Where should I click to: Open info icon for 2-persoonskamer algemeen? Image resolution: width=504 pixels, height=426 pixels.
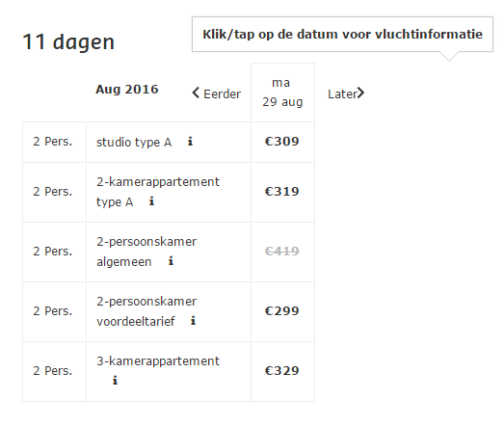(171, 261)
